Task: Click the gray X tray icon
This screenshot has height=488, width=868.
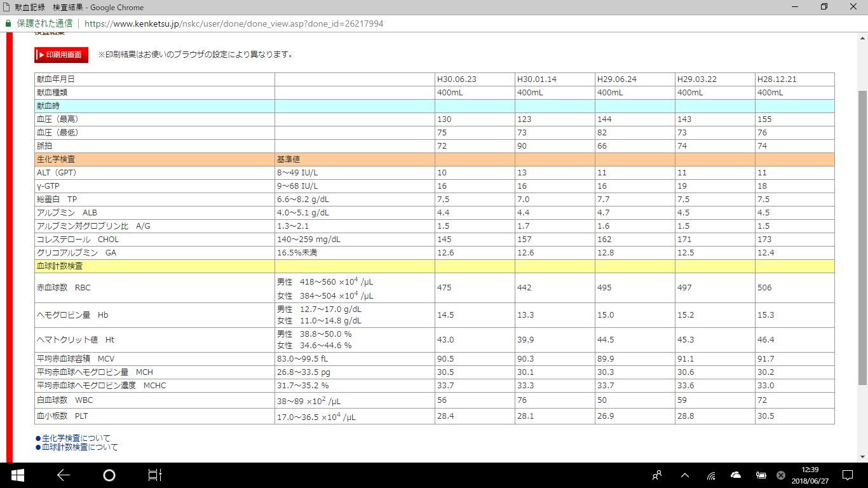Action: point(781,475)
